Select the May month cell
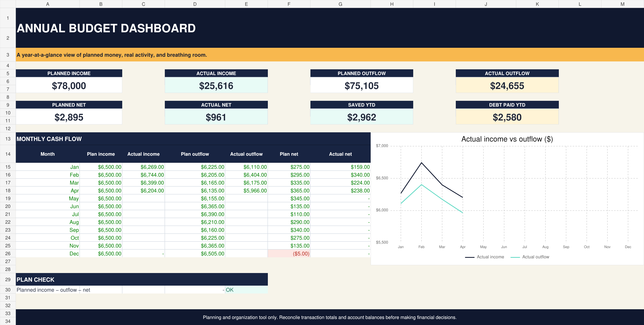This screenshot has height=325, width=644. (x=48, y=198)
